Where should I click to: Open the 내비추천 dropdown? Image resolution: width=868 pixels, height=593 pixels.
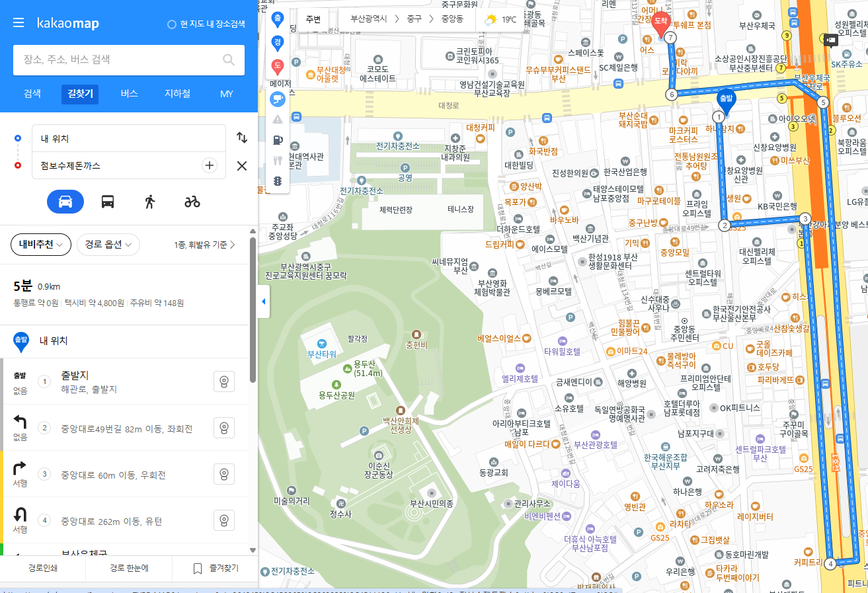[41, 245]
